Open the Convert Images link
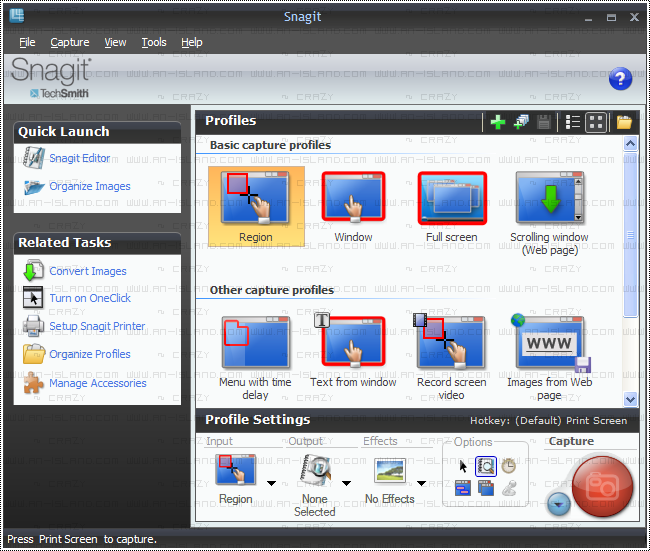This screenshot has width=650, height=551. click(88, 271)
